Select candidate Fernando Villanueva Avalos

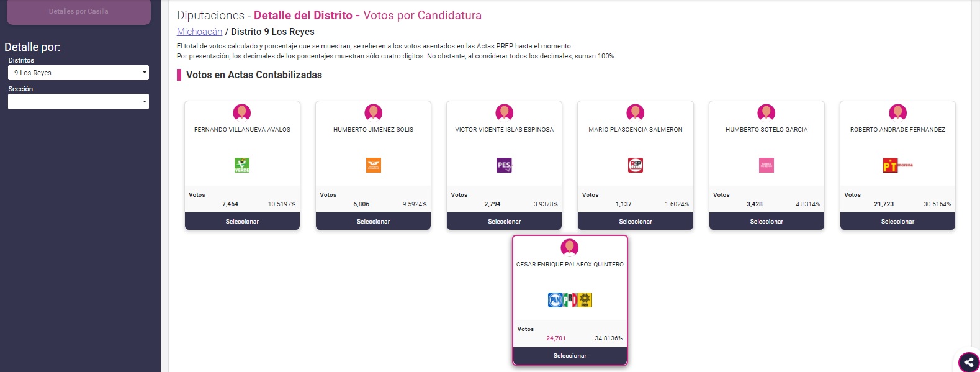coord(242,221)
